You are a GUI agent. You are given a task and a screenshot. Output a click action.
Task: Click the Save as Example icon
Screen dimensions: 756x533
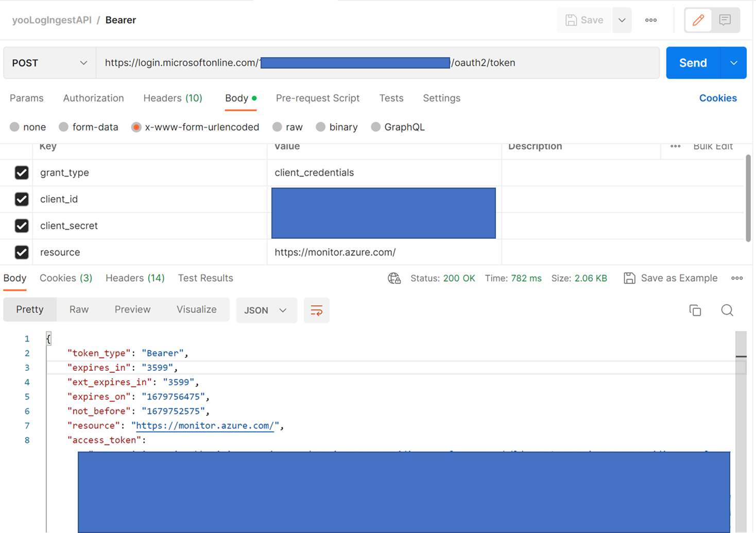[x=629, y=278]
